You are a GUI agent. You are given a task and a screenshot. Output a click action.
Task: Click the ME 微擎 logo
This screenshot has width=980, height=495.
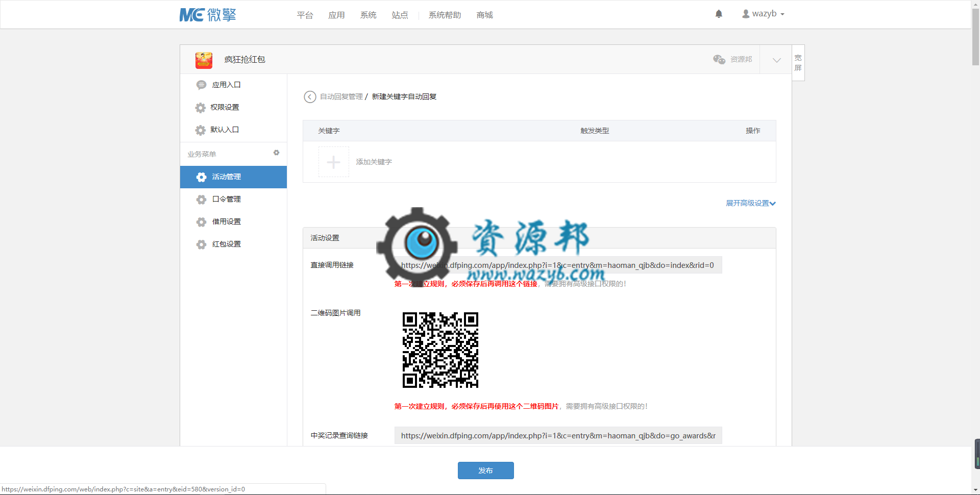(x=208, y=15)
